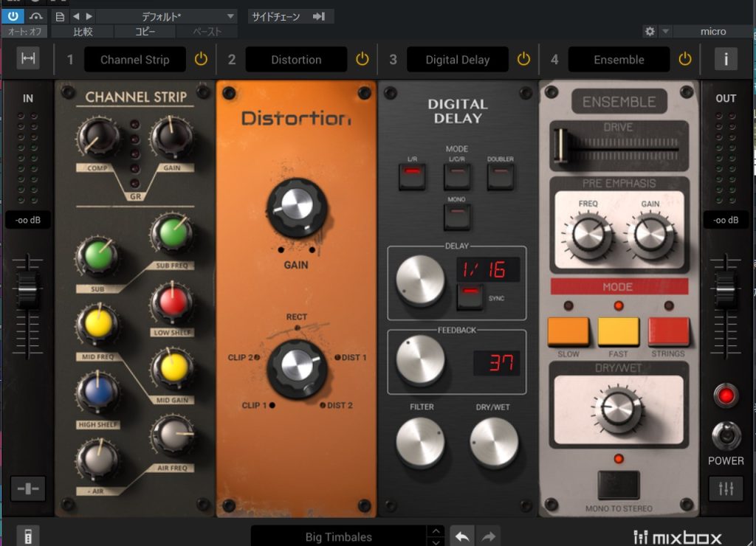Viewport: 756px width, 546px height.
Task: Bypass the Distortion module with its power icon
Action: click(x=362, y=59)
